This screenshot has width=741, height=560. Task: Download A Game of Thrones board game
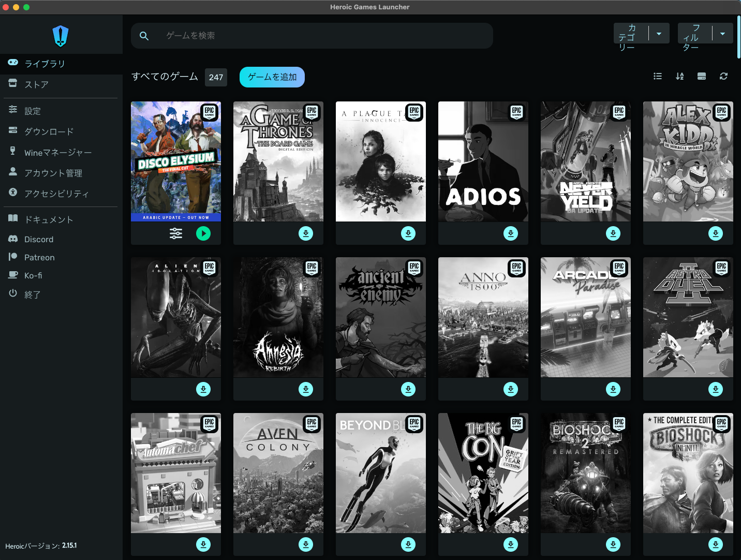(306, 233)
